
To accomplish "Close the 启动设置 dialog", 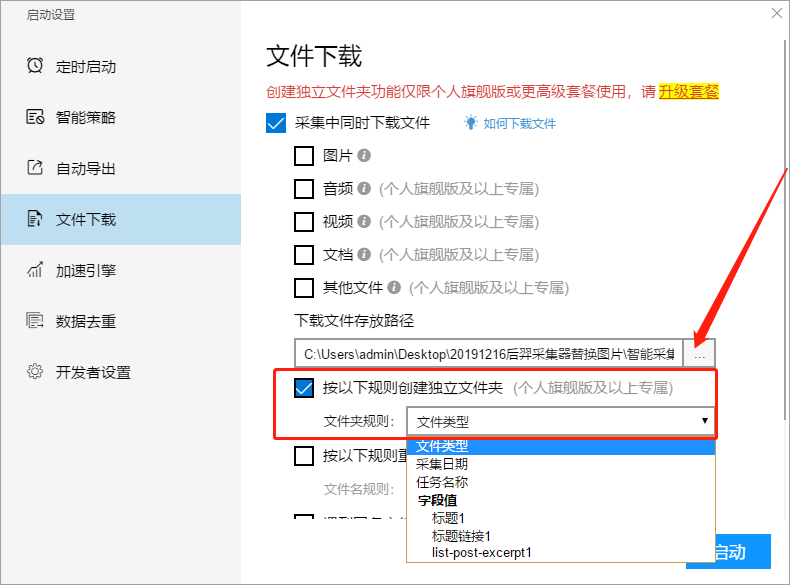I will click(776, 14).
